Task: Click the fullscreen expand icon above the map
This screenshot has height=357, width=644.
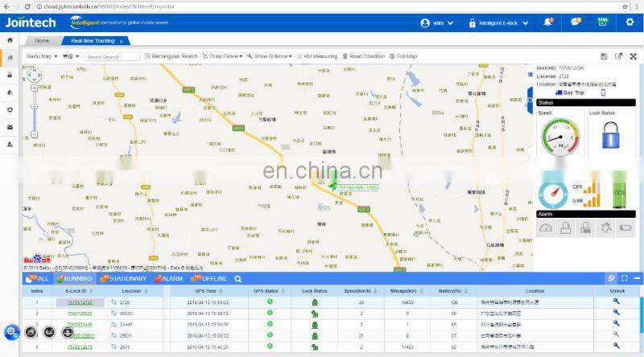Action: (x=634, y=56)
